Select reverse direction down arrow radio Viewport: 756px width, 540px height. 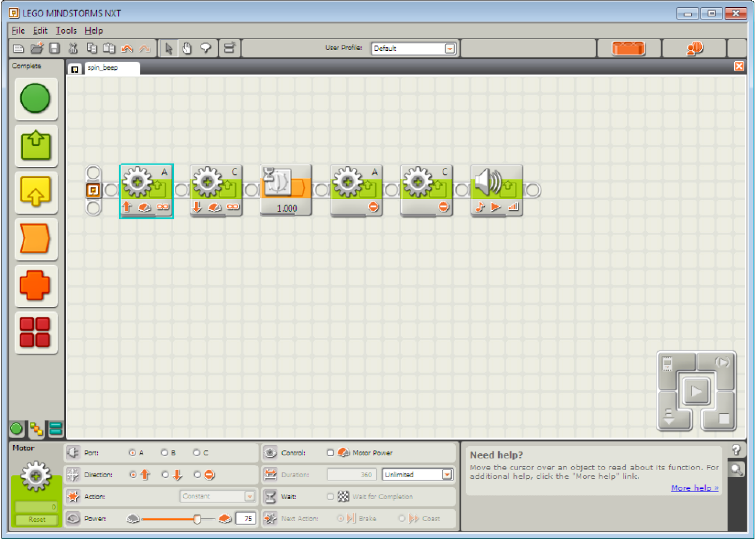(x=165, y=475)
